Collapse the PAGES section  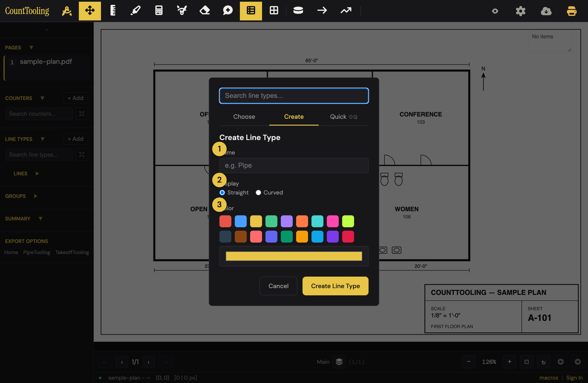[31, 47]
